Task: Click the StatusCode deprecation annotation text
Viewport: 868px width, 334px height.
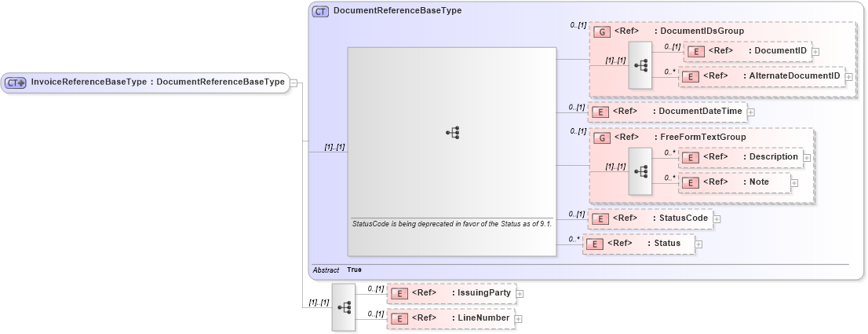Action: click(x=452, y=224)
